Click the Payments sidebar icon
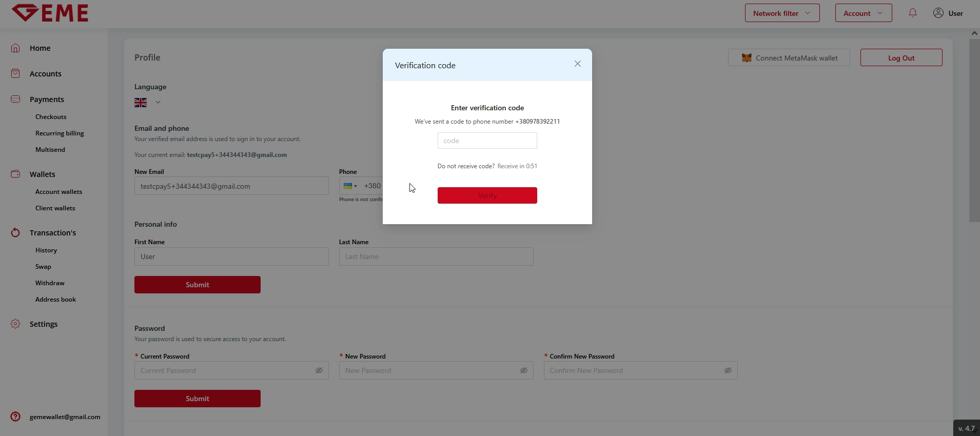The width and height of the screenshot is (980, 436). pyautogui.click(x=15, y=99)
